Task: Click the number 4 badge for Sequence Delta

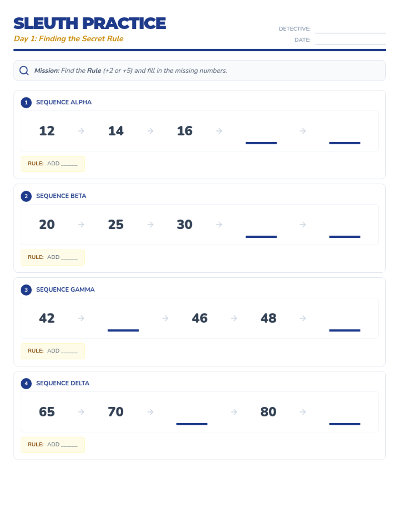Action: (26, 383)
